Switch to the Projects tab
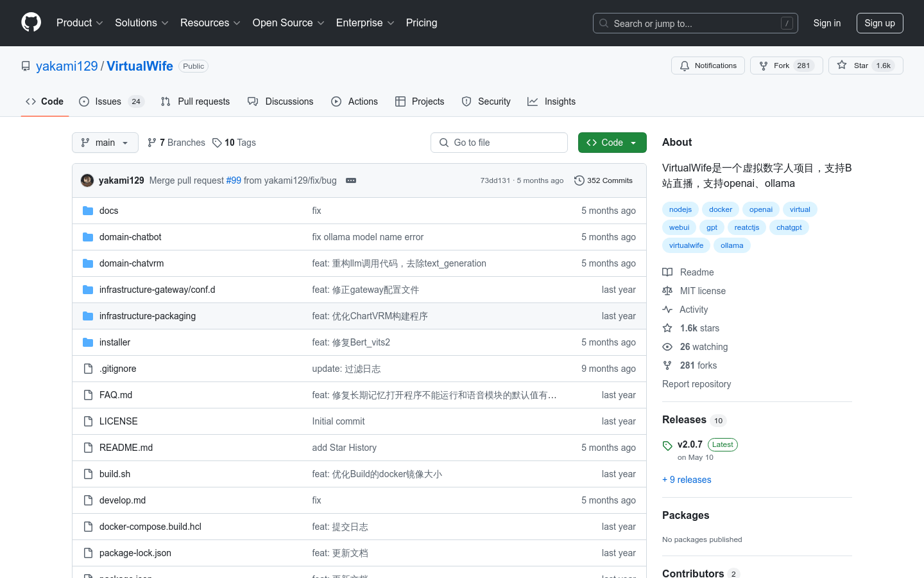This screenshot has width=924, height=578. coord(420,101)
